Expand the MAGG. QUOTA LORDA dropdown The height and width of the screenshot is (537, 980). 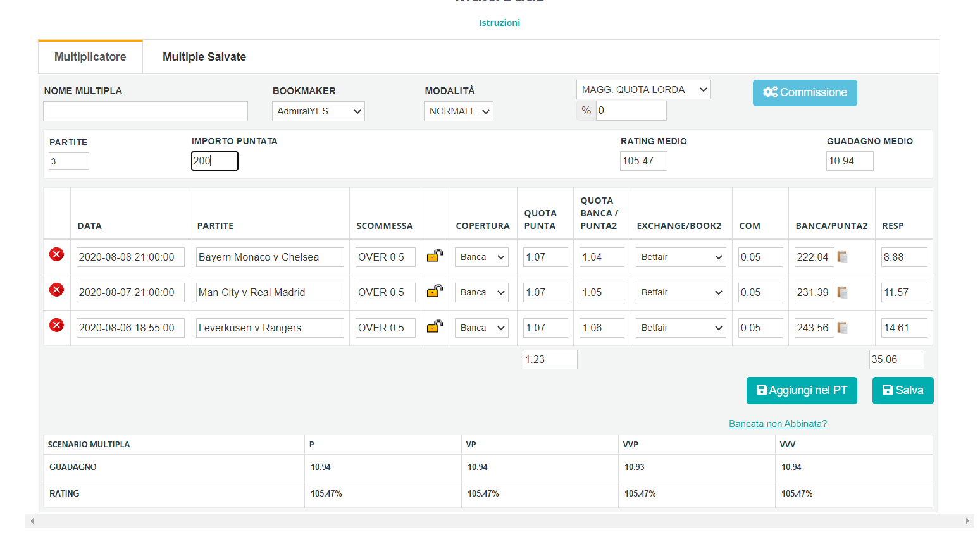[643, 90]
